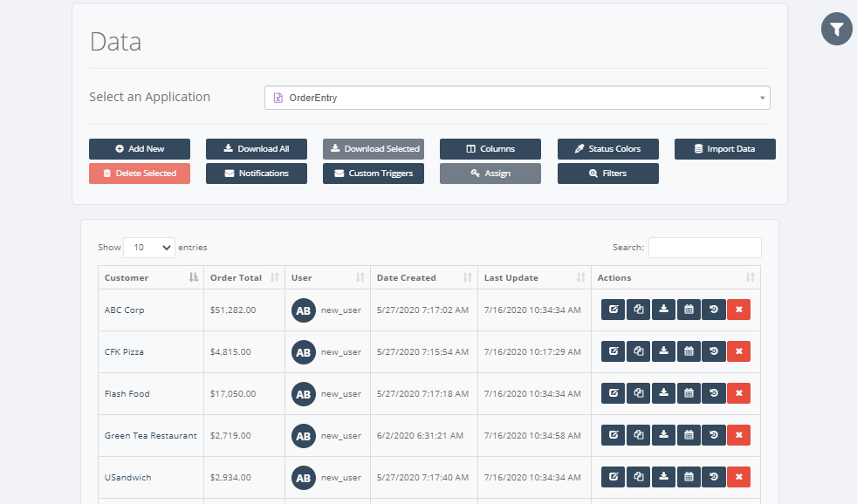
Task: Open calendar for Green Tea Restaurant record
Action: (689, 435)
